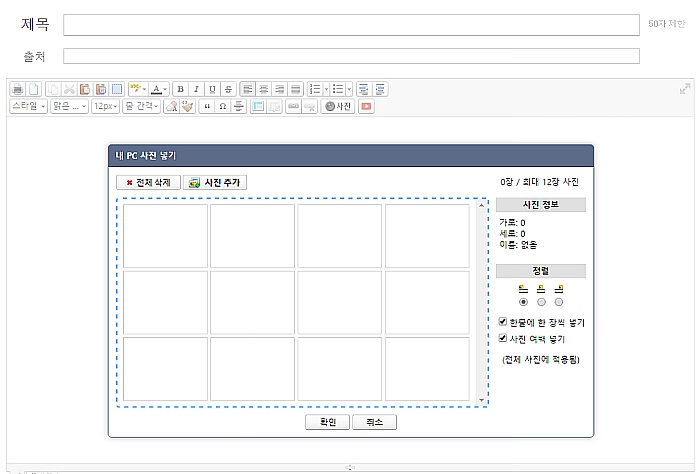Click the 사진 추가 button
Image resolution: width=700 pixels, height=474 pixels.
click(215, 183)
